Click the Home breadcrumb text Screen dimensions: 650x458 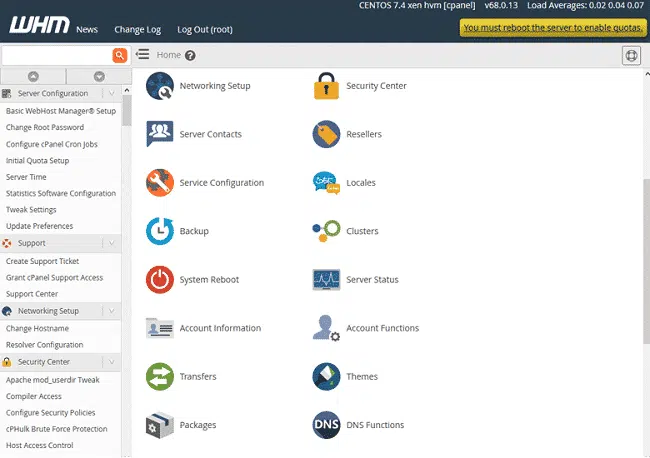169,55
